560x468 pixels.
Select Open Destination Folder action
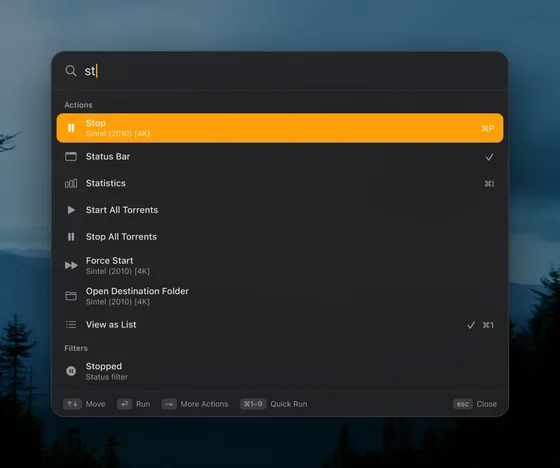point(280,296)
